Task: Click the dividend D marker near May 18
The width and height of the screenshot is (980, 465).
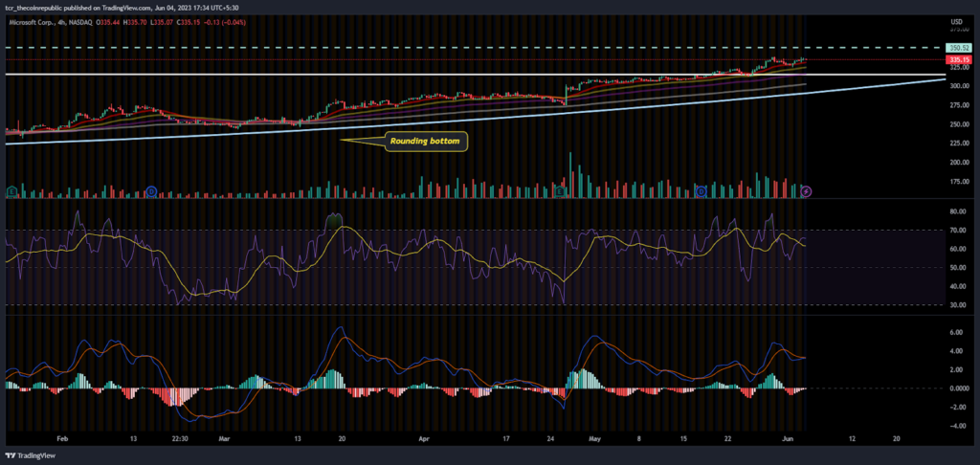Action: [702, 190]
